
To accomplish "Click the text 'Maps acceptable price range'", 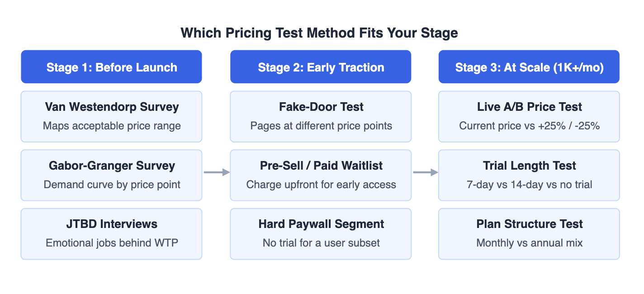I will click(112, 126).
